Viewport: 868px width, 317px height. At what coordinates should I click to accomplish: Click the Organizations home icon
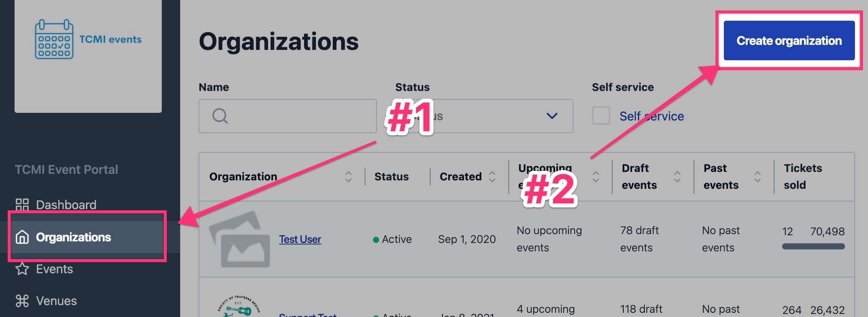(x=22, y=237)
